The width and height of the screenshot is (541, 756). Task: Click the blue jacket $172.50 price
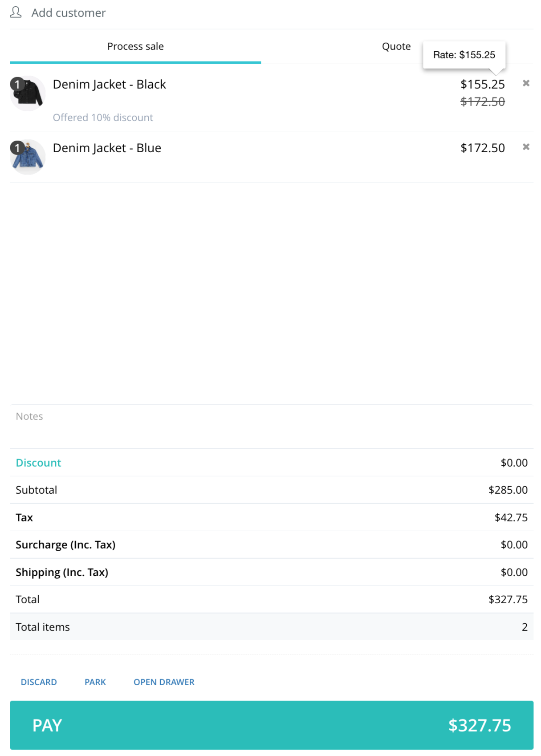482,148
